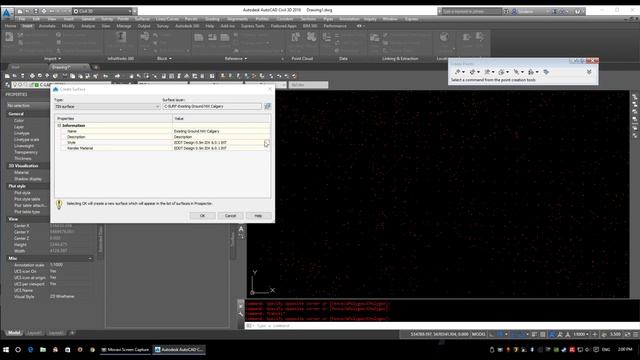The image size is (640, 360).
Task: Close the Create Surface dialog with X
Action: click(x=269, y=89)
